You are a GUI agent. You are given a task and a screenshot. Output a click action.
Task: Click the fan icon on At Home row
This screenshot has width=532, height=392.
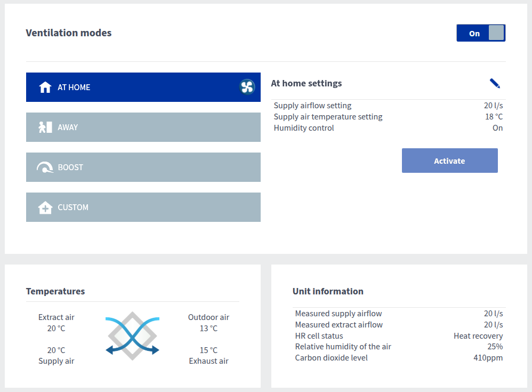pyautogui.click(x=247, y=87)
